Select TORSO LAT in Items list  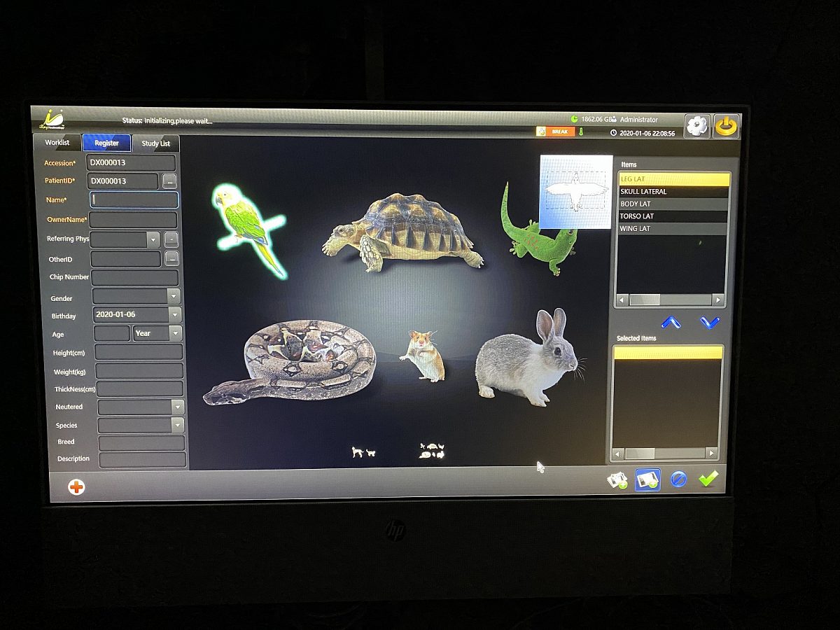coord(673,216)
